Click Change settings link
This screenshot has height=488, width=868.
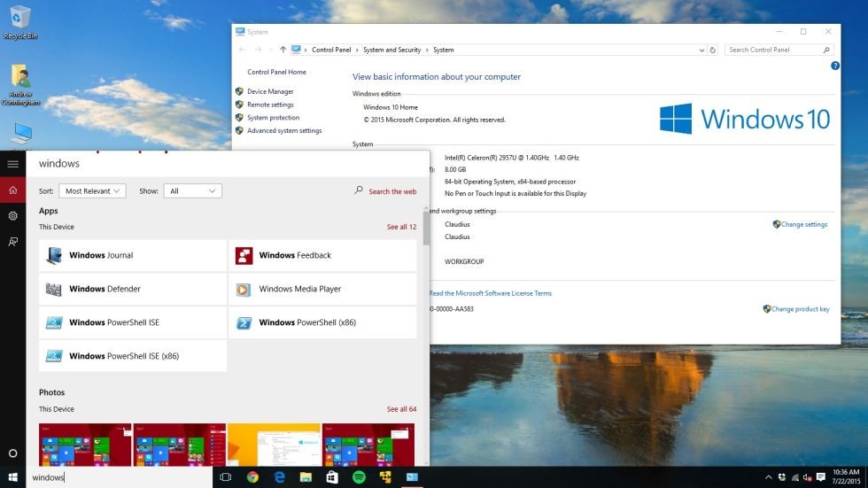804,224
